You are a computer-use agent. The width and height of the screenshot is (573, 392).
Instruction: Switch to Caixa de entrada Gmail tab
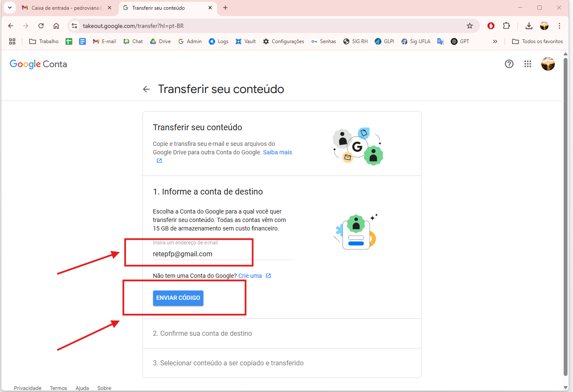(x=63, y=8)
